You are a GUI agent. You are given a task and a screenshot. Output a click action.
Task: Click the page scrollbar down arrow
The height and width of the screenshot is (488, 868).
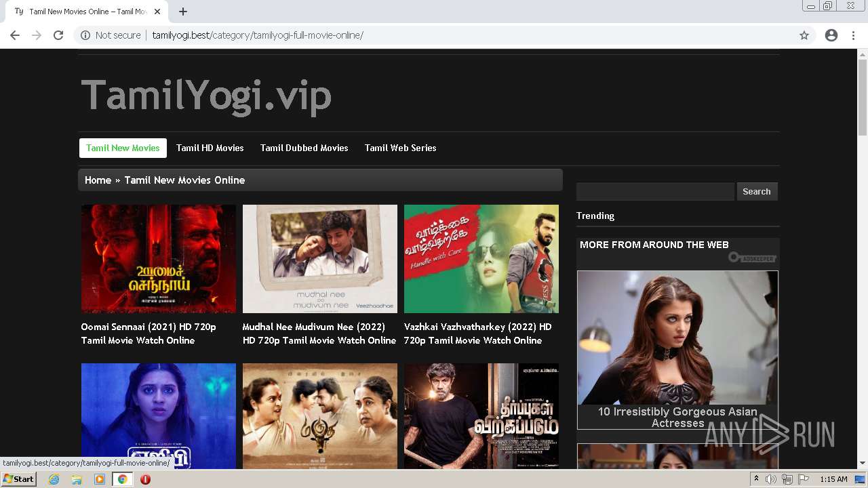[x=863, y=464]
